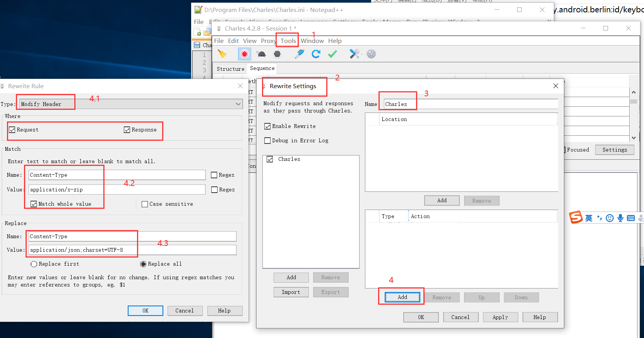Open the Charles Window menu
644x338 pixels.
click(312, 41)
